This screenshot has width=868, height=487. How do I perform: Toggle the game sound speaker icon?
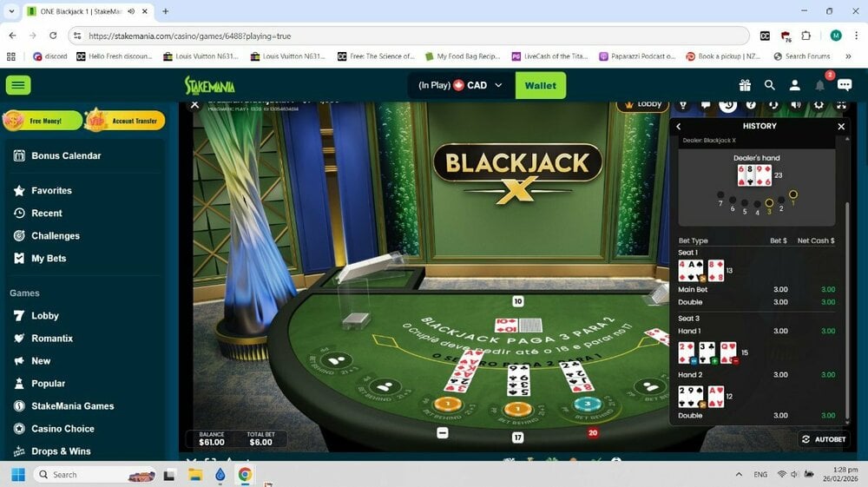(796, 105)
